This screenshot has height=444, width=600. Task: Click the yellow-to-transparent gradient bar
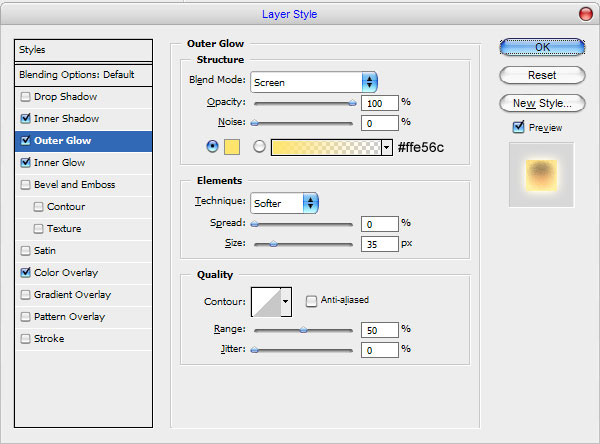coord(326,147)
